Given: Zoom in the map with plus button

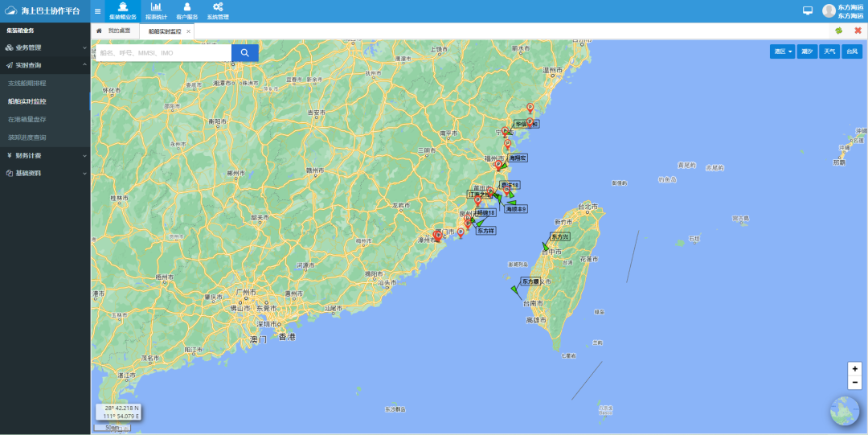Looking at the screenshot, I should (854, 368).
